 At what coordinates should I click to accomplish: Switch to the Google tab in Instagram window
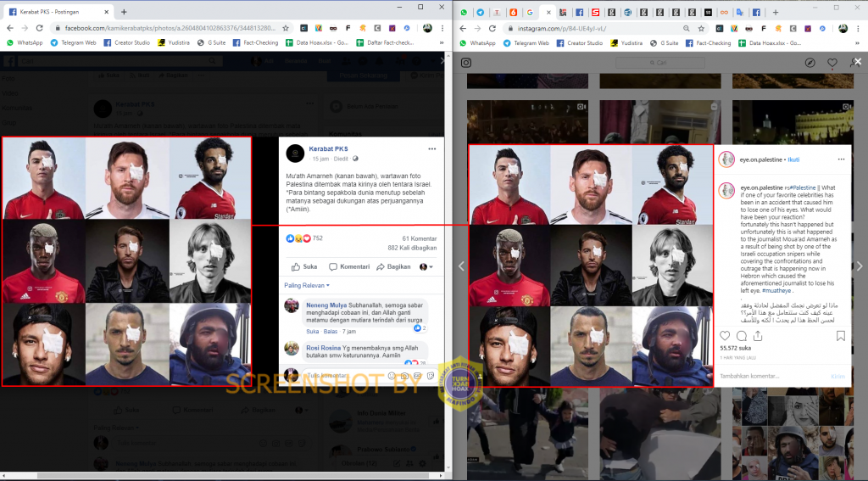530,12
